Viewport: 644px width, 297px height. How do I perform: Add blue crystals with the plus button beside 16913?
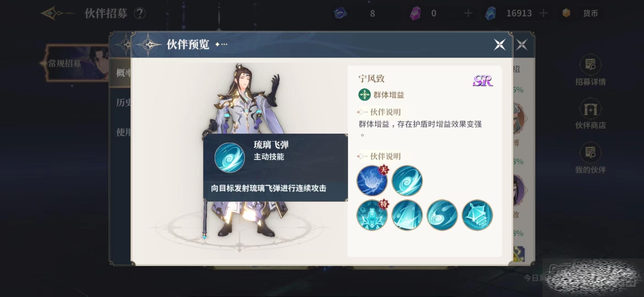(x=543, y=13)
